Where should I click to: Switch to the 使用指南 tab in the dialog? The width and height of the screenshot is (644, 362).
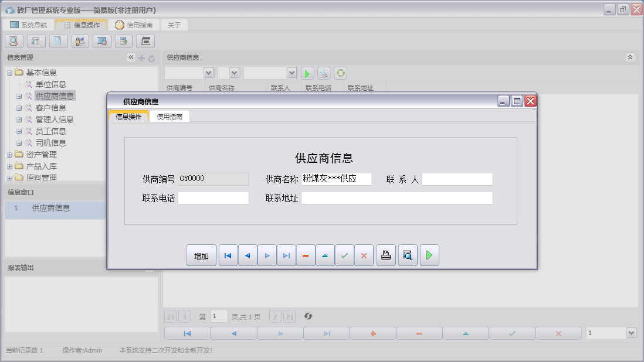point(170,116)
